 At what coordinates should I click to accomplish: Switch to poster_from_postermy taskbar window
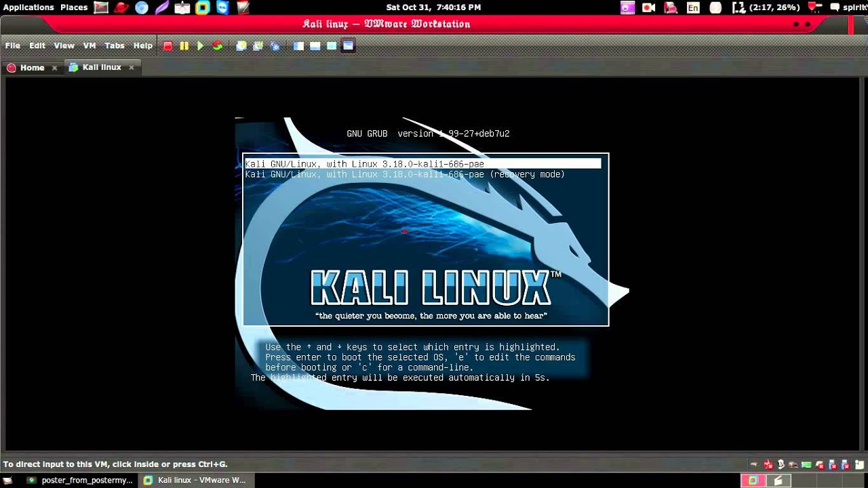(x=81, y=480)
